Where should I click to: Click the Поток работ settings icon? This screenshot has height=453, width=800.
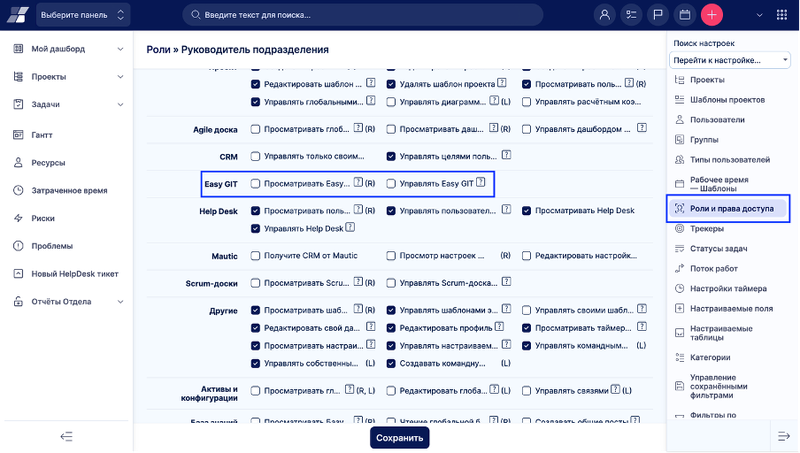(x=680, y=268)
